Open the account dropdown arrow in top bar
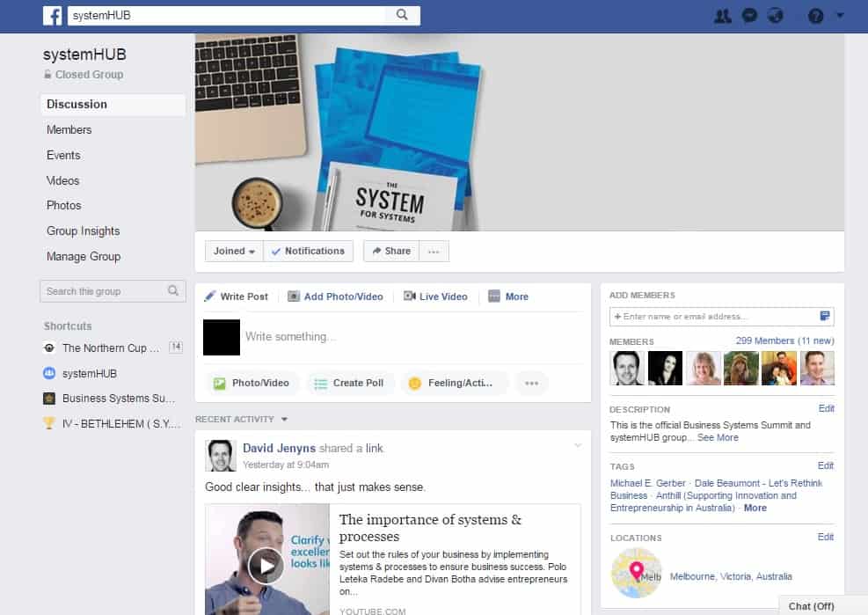 pyautogui.click(x=840, y=15)
